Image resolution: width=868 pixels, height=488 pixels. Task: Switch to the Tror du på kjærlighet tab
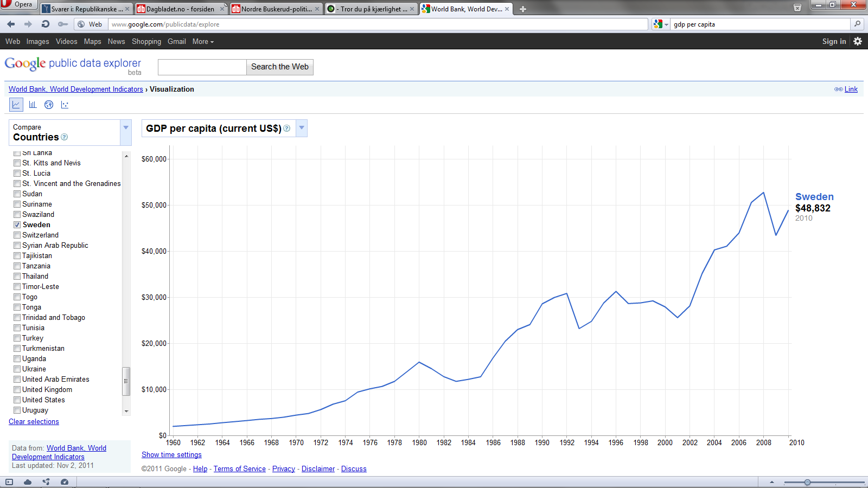click(371, 9)
